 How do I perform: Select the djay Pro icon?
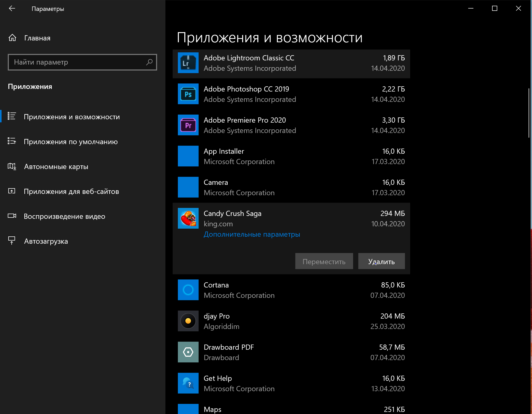pos(188,321)
